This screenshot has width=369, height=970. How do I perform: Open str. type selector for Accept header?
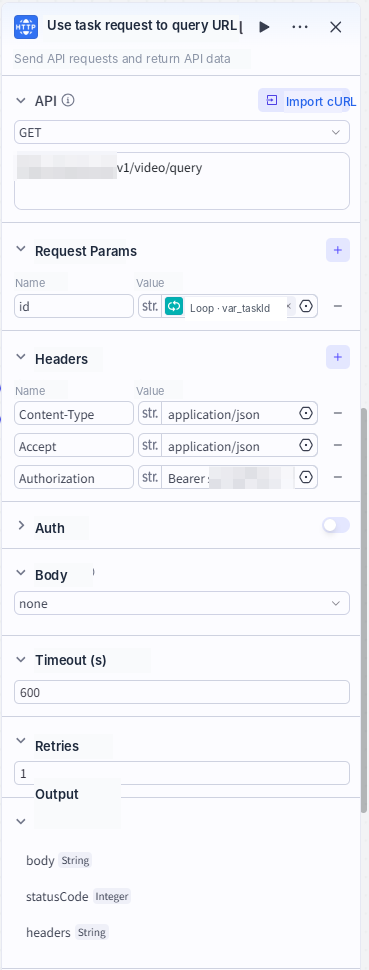coord(150,445)
